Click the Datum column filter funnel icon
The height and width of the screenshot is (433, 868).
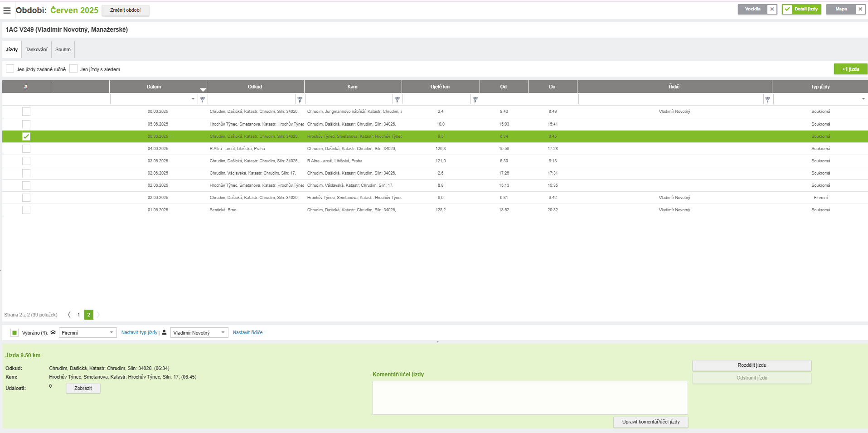(203, 99)
